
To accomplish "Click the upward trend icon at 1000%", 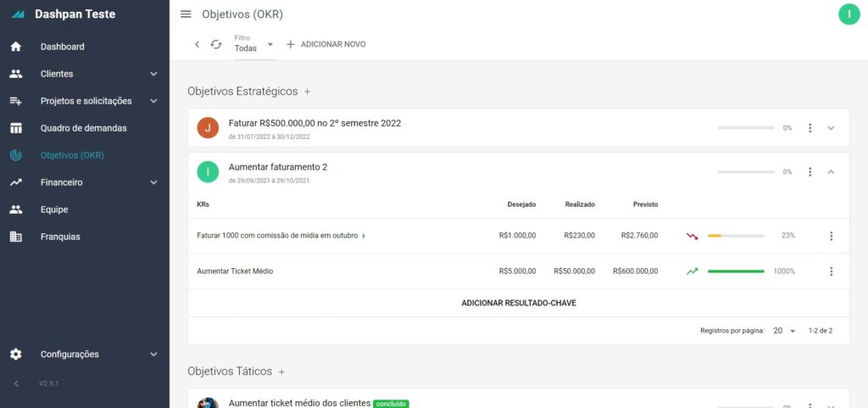I will [692, 271].
